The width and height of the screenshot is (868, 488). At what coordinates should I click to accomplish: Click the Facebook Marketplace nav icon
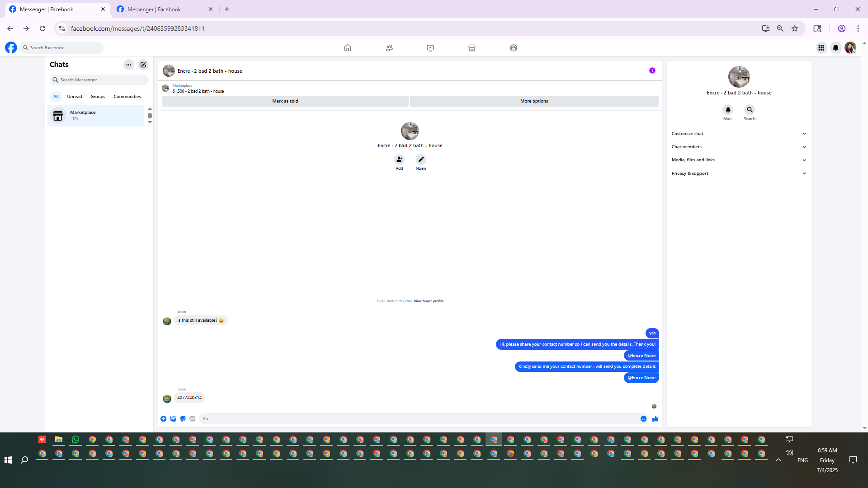pyautogui.click(x=472, y=48)
